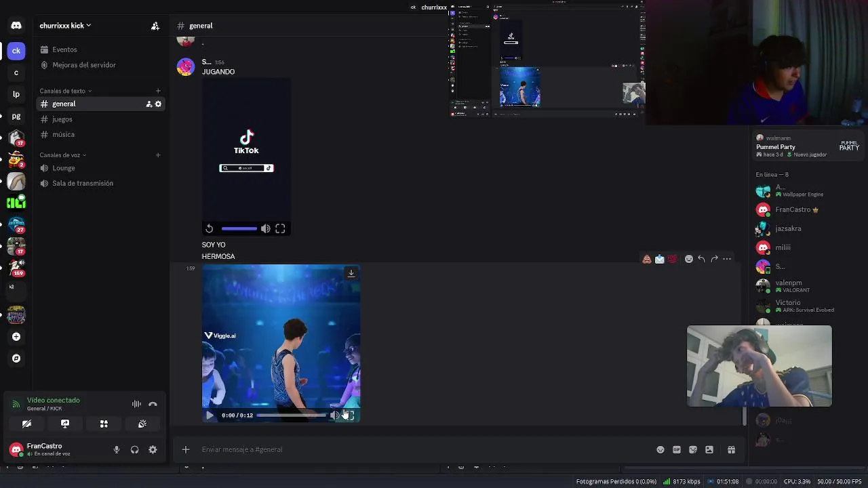
Task: Click the plus attachment button
Action: (x=186, y=449)
